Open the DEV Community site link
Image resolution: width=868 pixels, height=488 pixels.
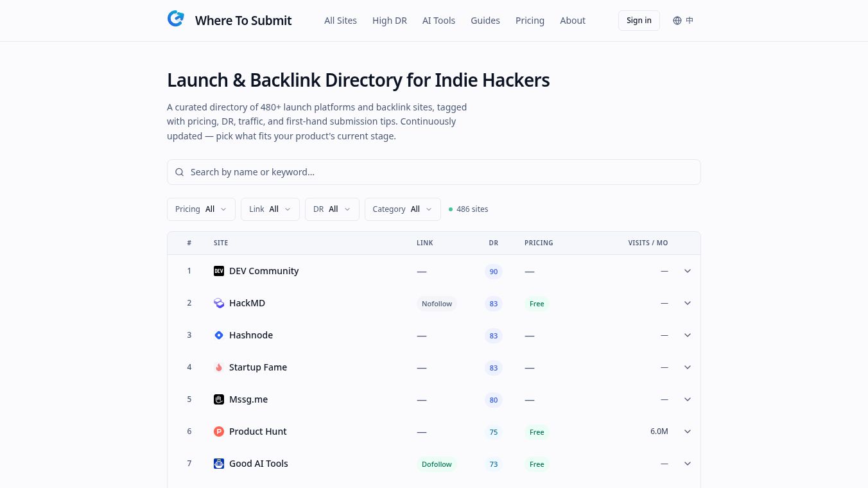264,271
